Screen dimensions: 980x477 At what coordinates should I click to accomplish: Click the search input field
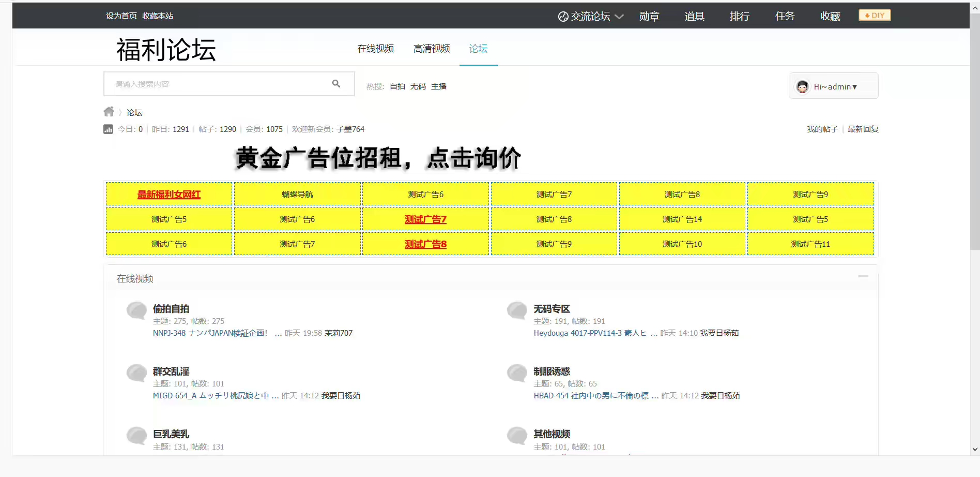(x=217, y=84)
